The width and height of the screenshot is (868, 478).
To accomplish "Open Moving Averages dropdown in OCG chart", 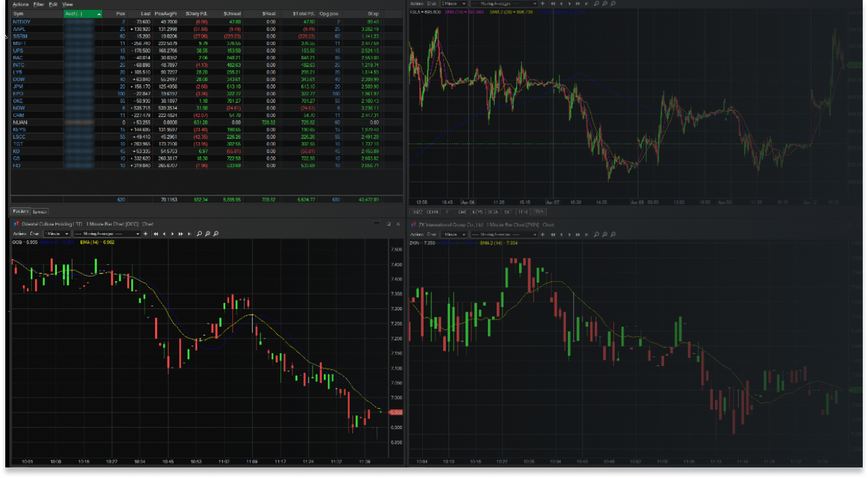I will pyautogui.click(x=107, y=234).
